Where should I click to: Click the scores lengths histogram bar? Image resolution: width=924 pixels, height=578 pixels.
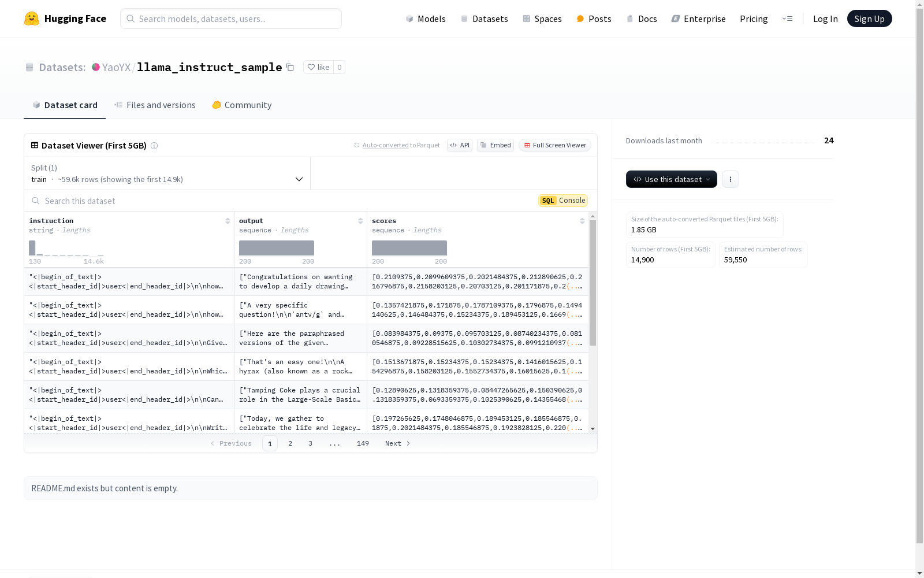(409, 248)
